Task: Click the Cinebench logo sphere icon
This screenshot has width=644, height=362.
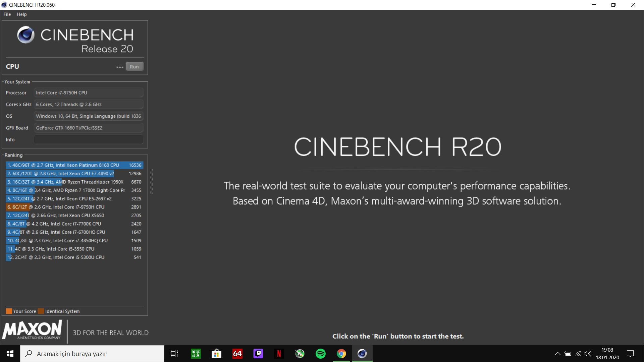Action: pos(26,35)
